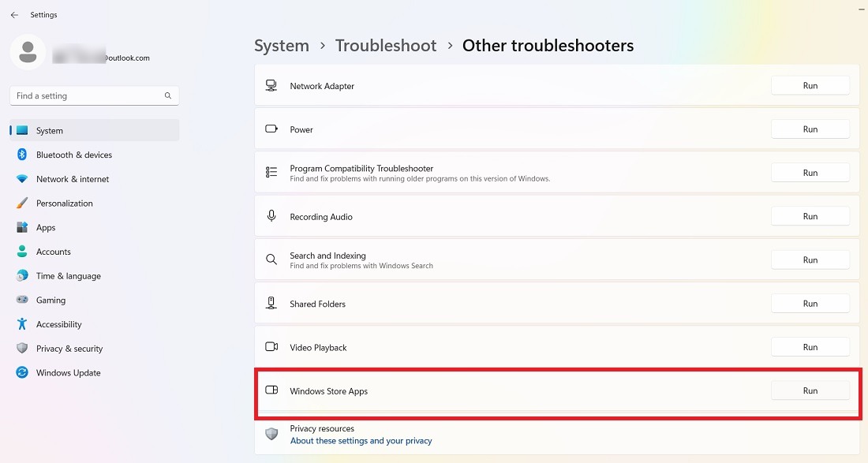The width and height of the screenshot is (868, 463).
Task: Click the Bluetooth & devices icon in sidebar
Action: click(x=22, y=155)
